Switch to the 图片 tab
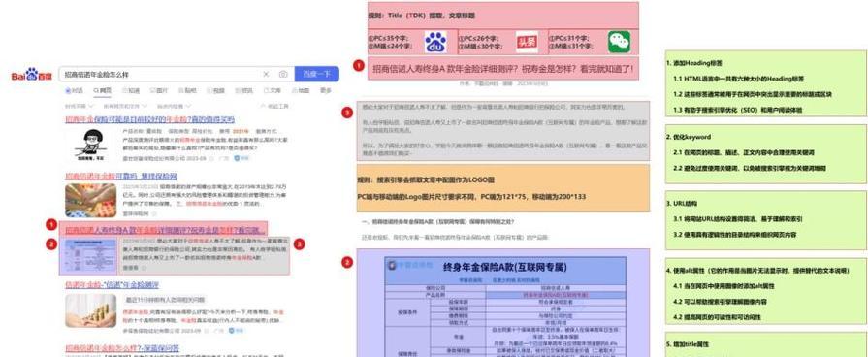Image resolution: width=868 pixels, height=357 pixels. click(x=159, y=91)
